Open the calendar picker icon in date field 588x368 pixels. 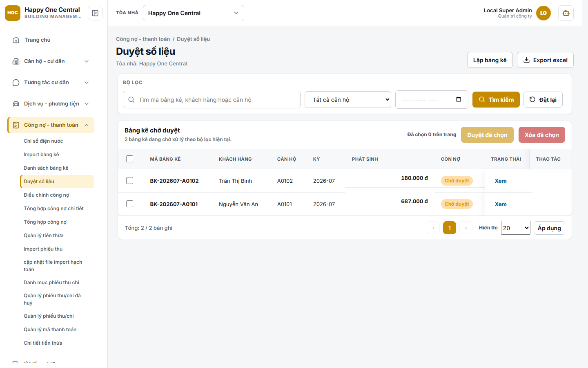(459, 99)
